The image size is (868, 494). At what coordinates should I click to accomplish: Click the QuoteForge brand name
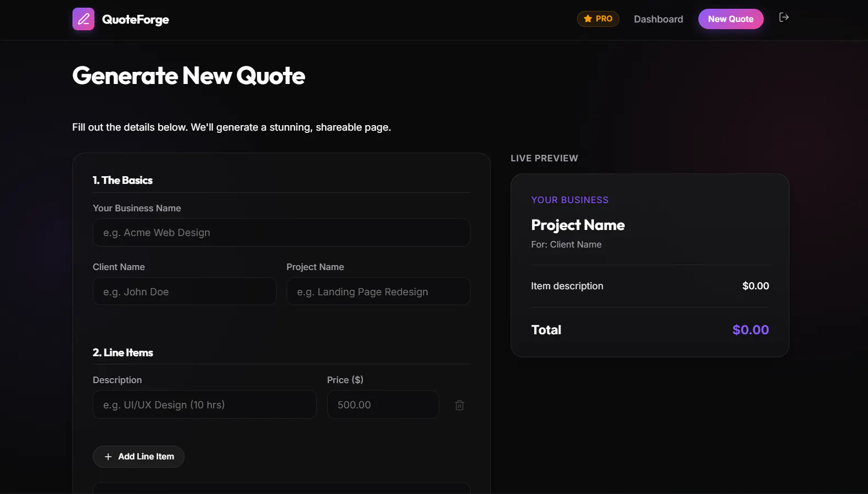136,20
